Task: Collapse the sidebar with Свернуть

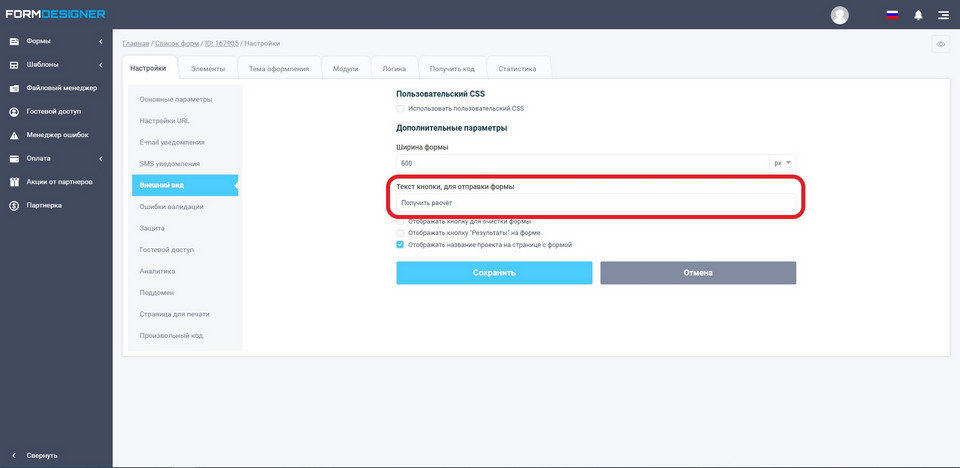Action: pyautogui.click(x=40, y=455)
